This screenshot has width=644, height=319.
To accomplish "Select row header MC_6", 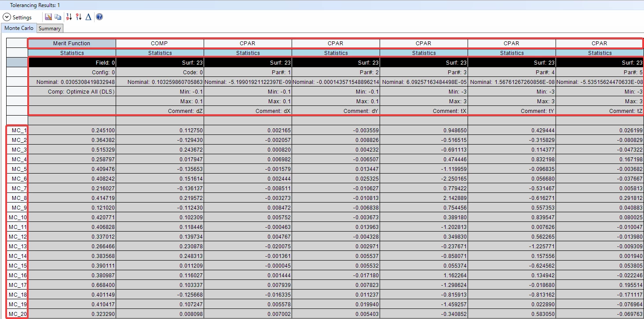I will point(17,179).
